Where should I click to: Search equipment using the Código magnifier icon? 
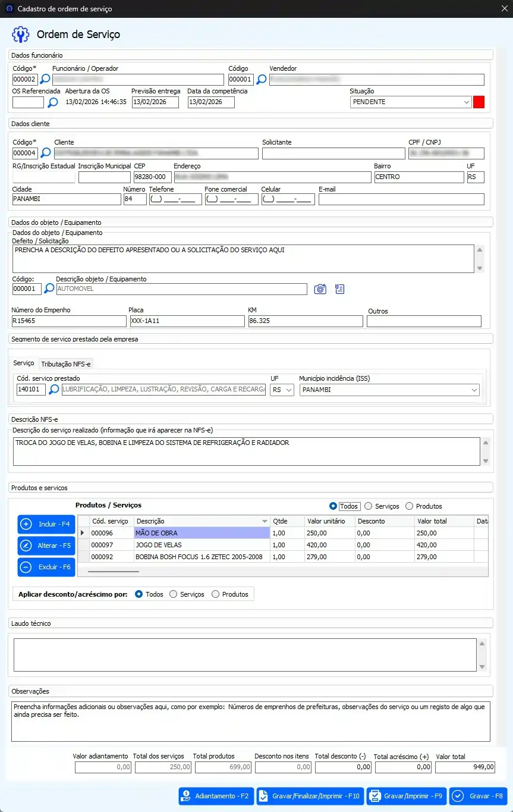(49, 289)
